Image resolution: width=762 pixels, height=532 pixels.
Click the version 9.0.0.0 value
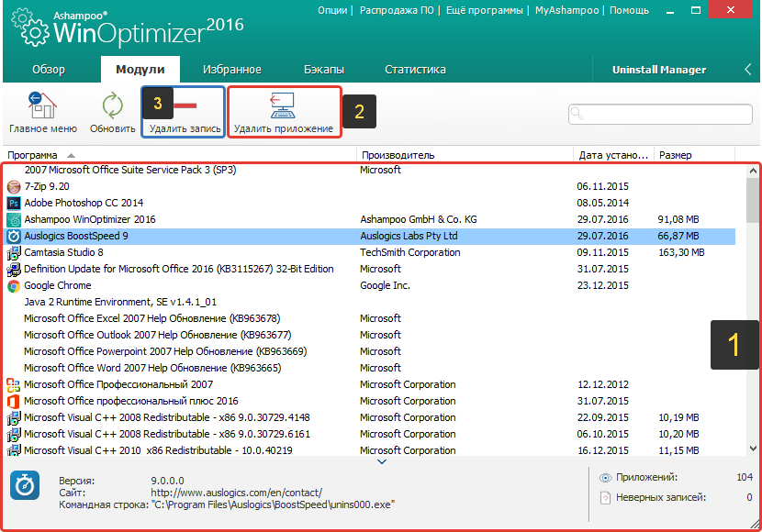[x=167, y=481]
